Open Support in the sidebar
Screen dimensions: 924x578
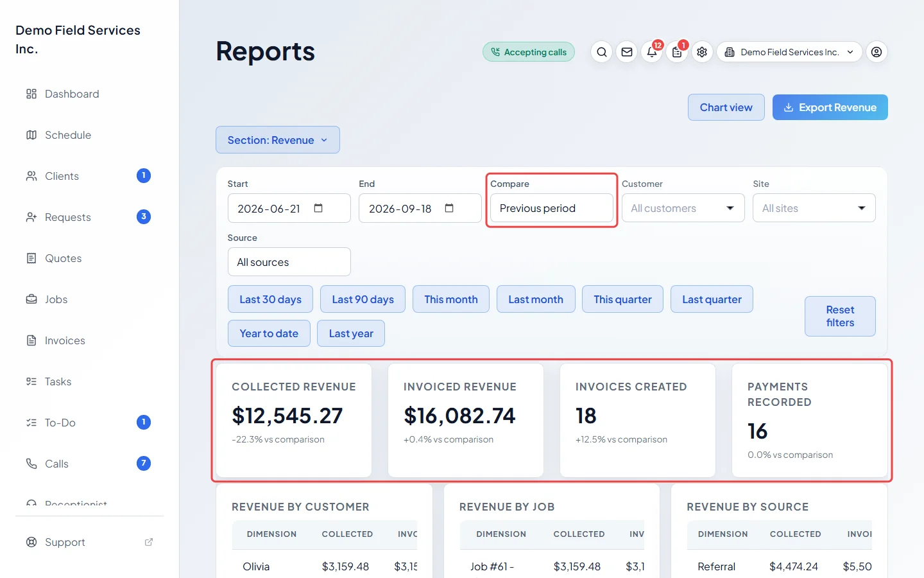[x=89, y=542]
